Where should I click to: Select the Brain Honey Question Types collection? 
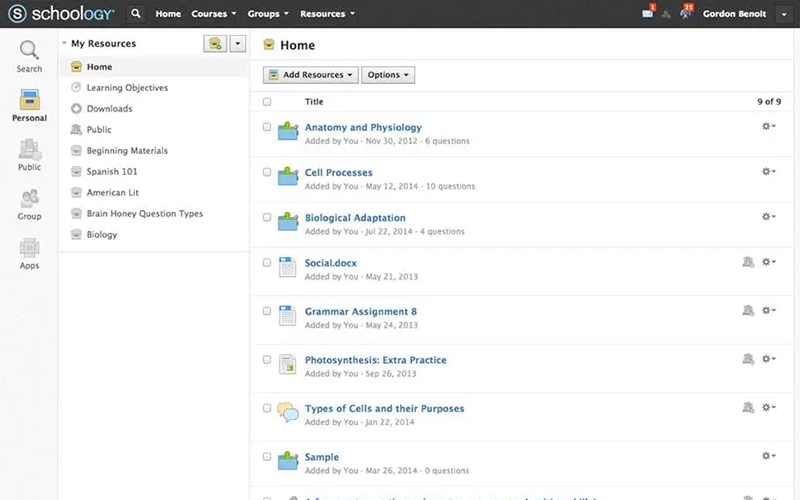tap(144, 213)
